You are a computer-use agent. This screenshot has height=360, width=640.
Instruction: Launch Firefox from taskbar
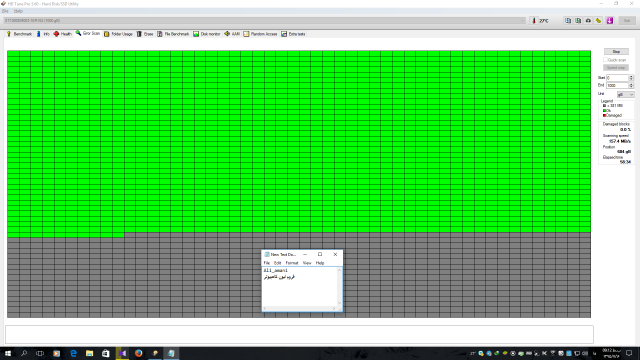pos(138,353)
